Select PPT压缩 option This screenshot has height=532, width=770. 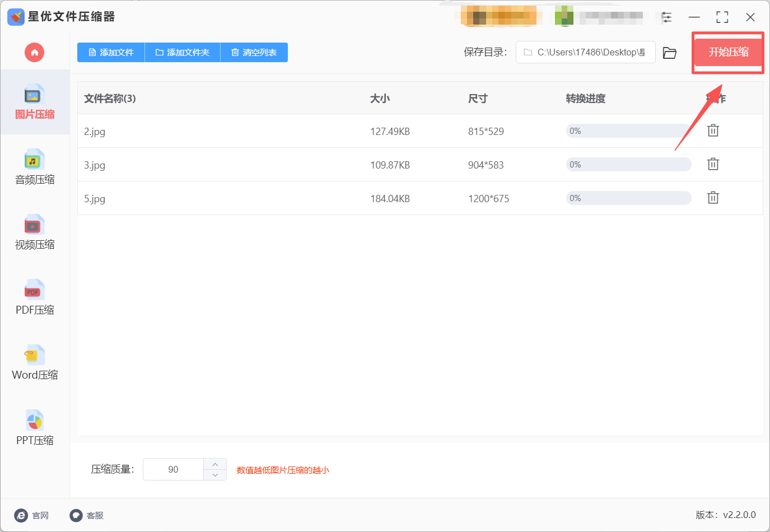(x=35, y=428)
